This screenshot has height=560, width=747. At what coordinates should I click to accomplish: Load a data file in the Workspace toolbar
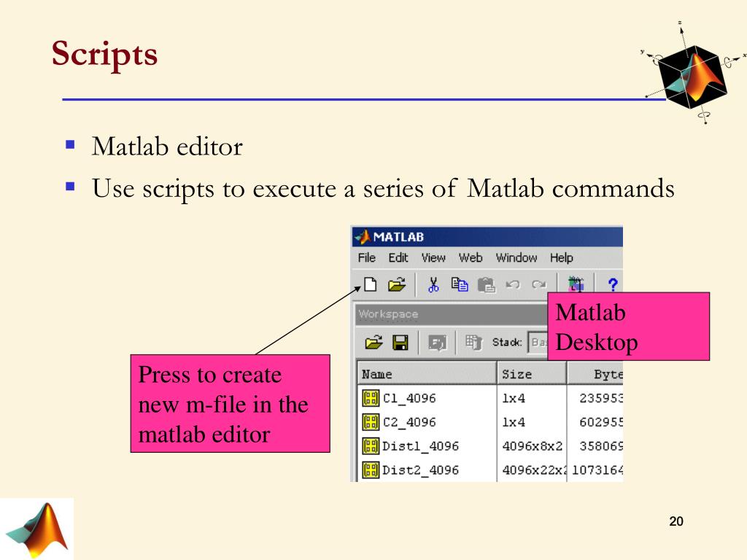pyautogui.click(x=374, y=343)
